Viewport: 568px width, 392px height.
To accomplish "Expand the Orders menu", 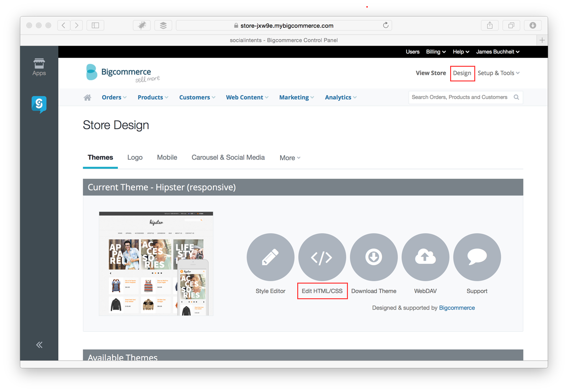I will pos(114,97).
